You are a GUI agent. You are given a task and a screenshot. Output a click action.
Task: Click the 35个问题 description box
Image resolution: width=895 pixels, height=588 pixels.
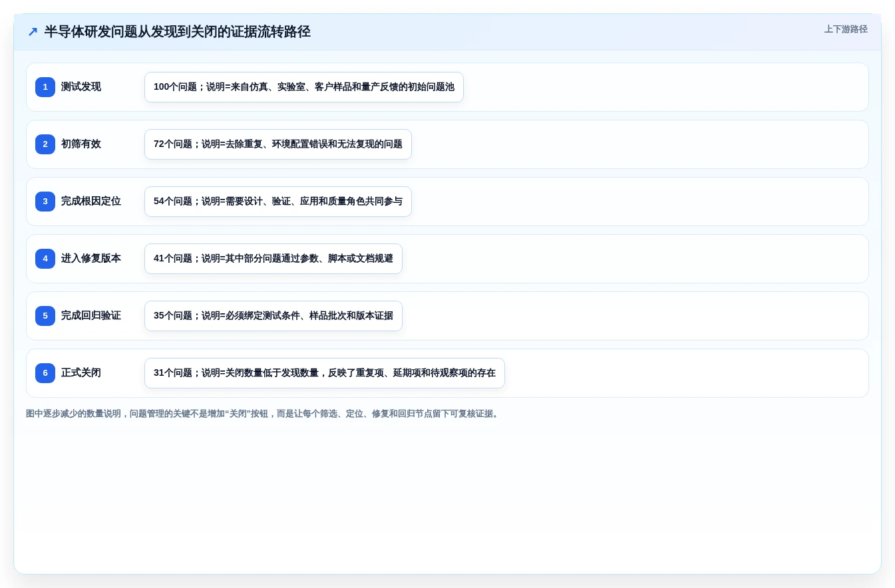click(x=273, y=316)
